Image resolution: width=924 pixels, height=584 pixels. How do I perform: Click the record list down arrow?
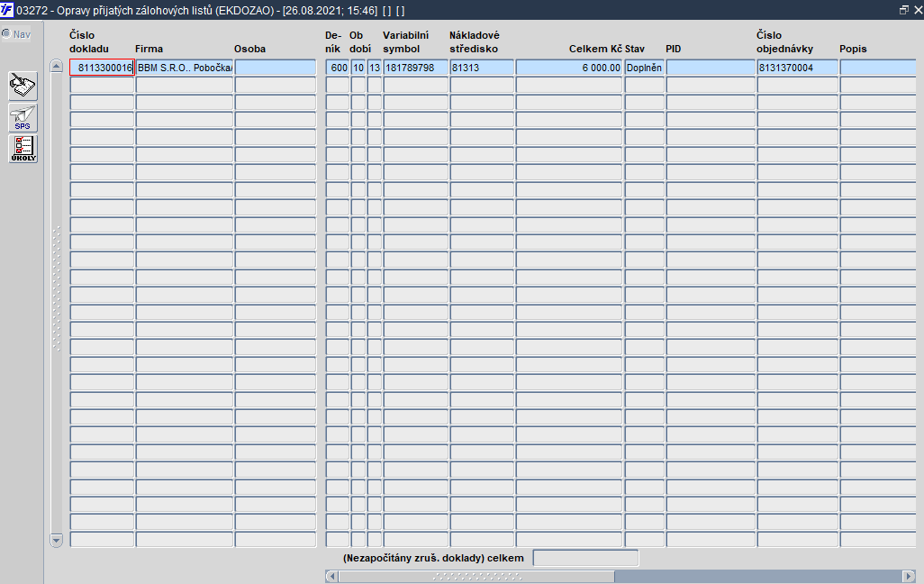click(56, 540)
